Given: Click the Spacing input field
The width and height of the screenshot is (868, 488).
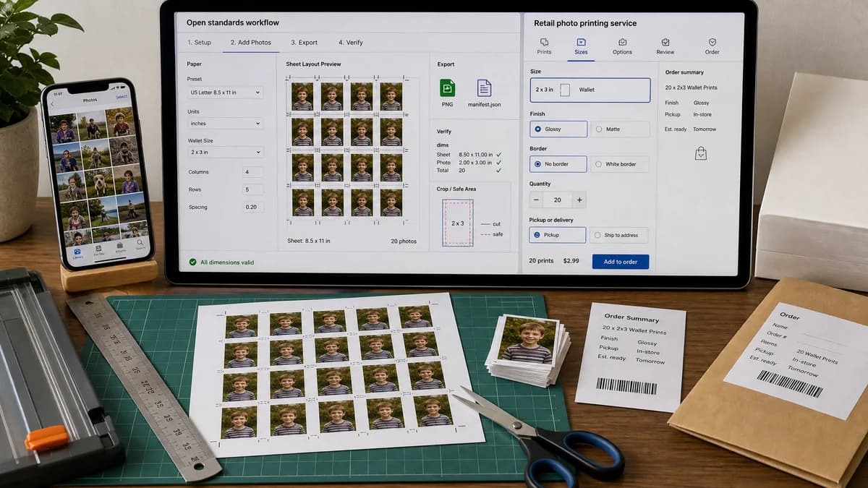Looking at the screenshot, I should (253, 207).
